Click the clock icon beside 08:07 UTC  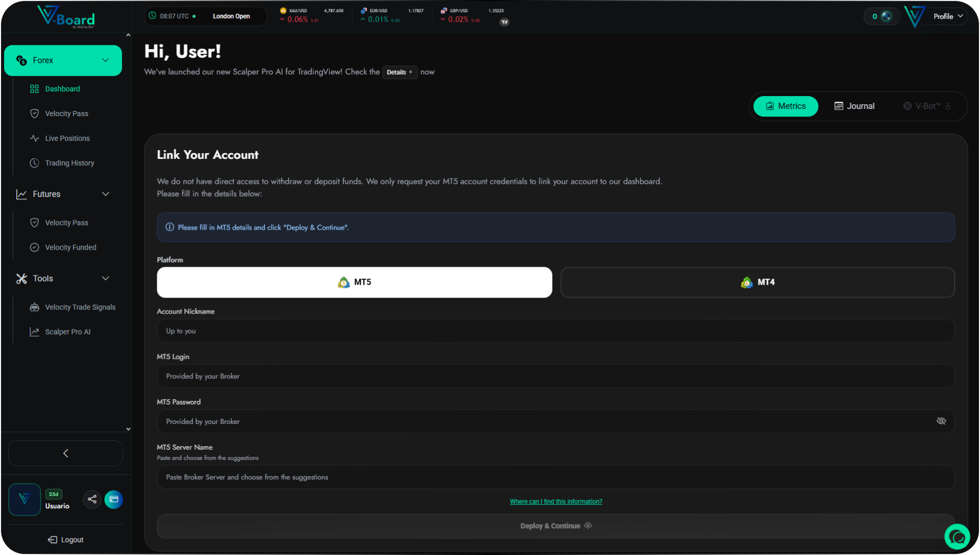[x=152, y=16]
